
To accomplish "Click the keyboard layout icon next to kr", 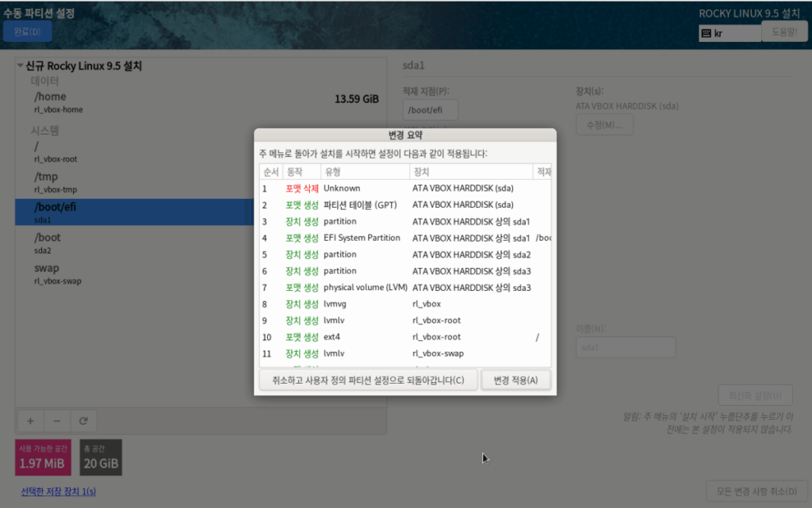I will (707, 33).
